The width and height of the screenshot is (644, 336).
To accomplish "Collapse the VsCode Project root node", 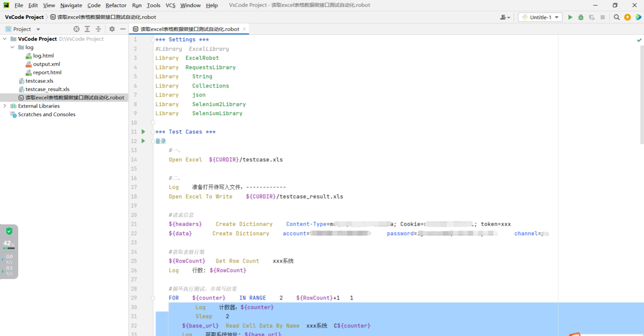I will click(x=5, y=39).
